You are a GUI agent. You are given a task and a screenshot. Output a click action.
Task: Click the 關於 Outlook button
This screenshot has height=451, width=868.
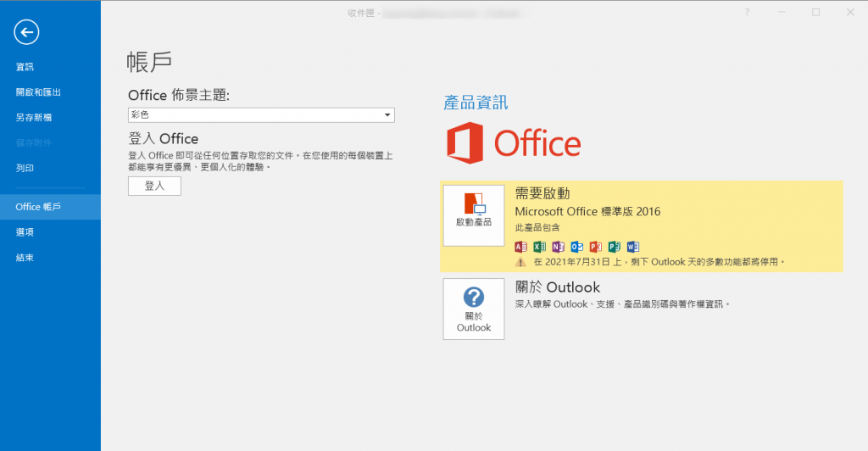474,309
